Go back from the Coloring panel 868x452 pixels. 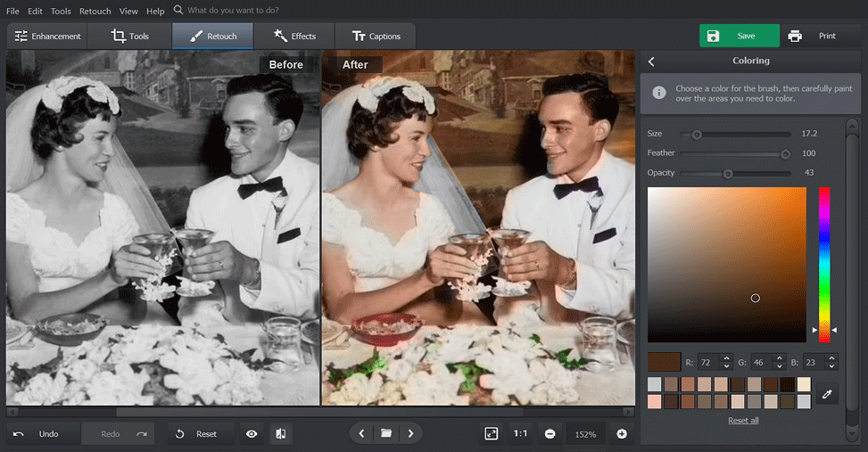pyautogui.click(x=651, y=62)
